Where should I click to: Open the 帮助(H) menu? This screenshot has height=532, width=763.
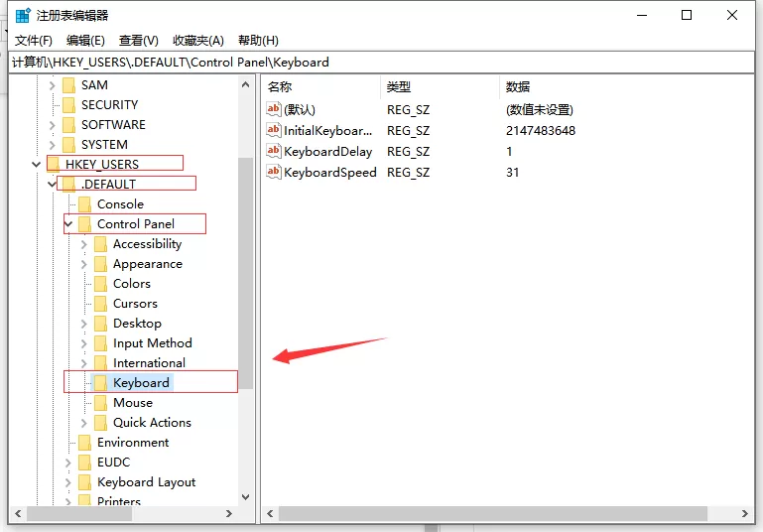258,41
